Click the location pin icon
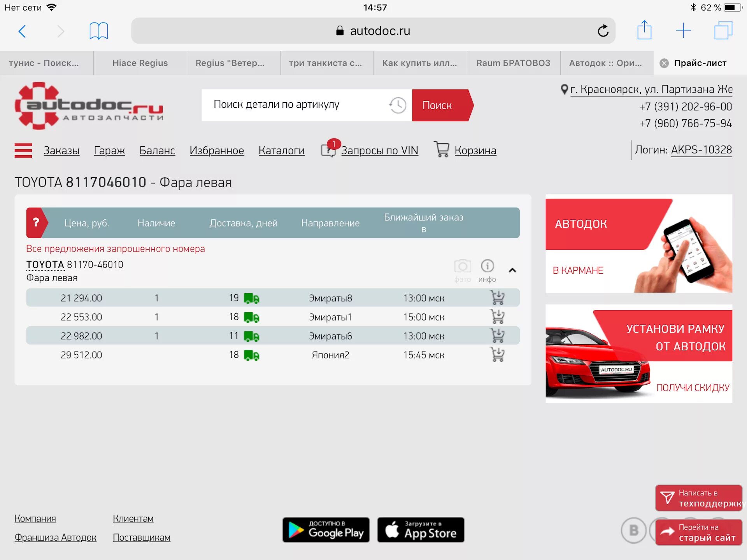 [564, 89]
